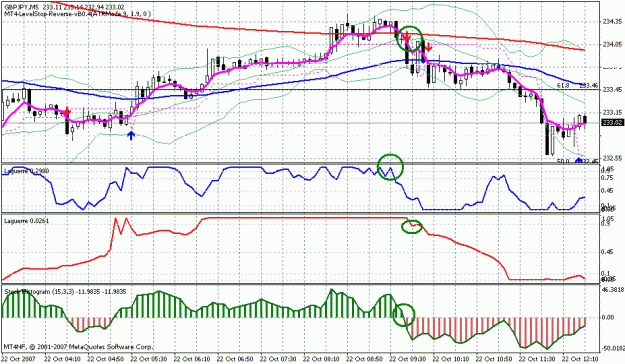
Task: Click the 61.8 Fibonacci level label
Action: [x=563, y=85]
